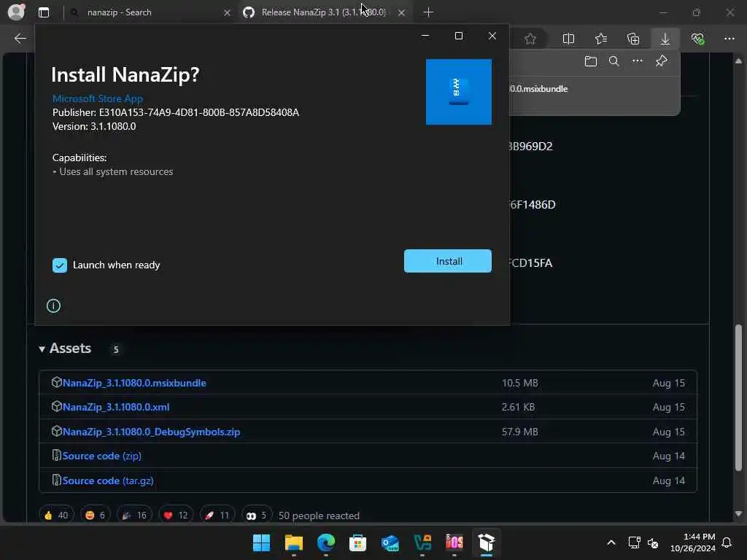Open the tab actions menu icon
The image size is (747, 560).
44,12
